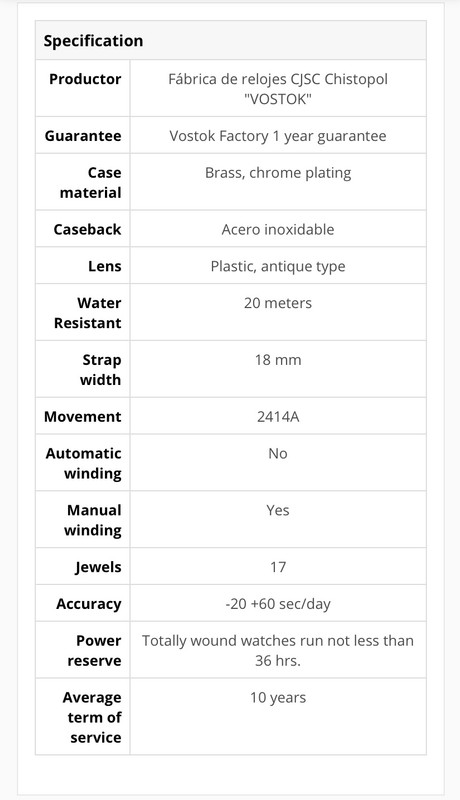The image size is (460, 800).
Task: Select the Power reserve description text
Action: tap(278, 650)
